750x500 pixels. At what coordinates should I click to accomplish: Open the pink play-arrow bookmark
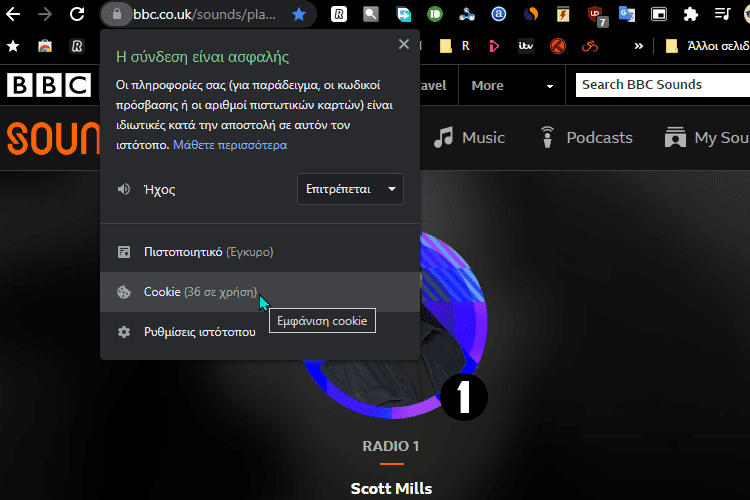[494, 46]
